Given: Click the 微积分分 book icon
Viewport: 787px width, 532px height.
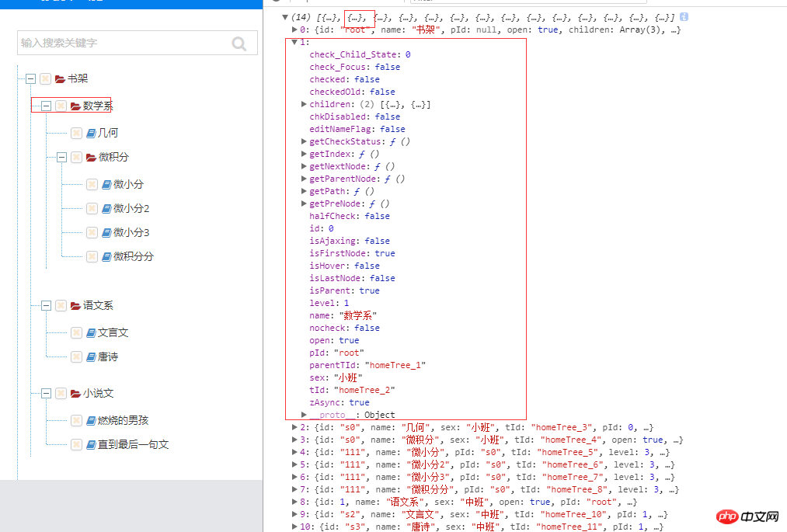Looking at the screenshot, I should (x=106, y=256).
